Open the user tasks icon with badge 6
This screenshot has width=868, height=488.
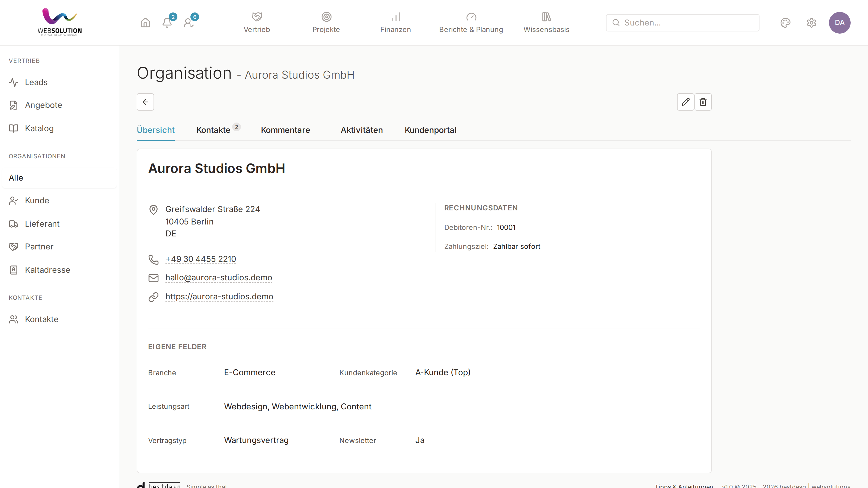tap(189, 23)
